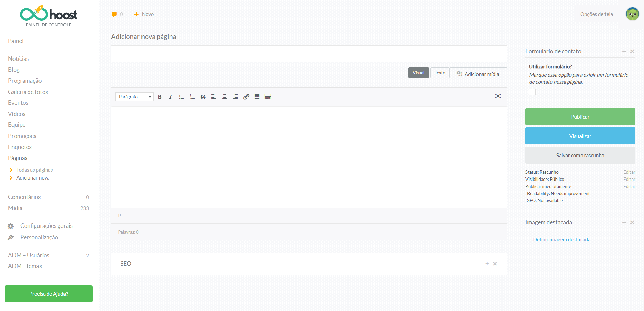Center align the text
Image resolution: width=644 pixels, height=311 pixels.
225,97
